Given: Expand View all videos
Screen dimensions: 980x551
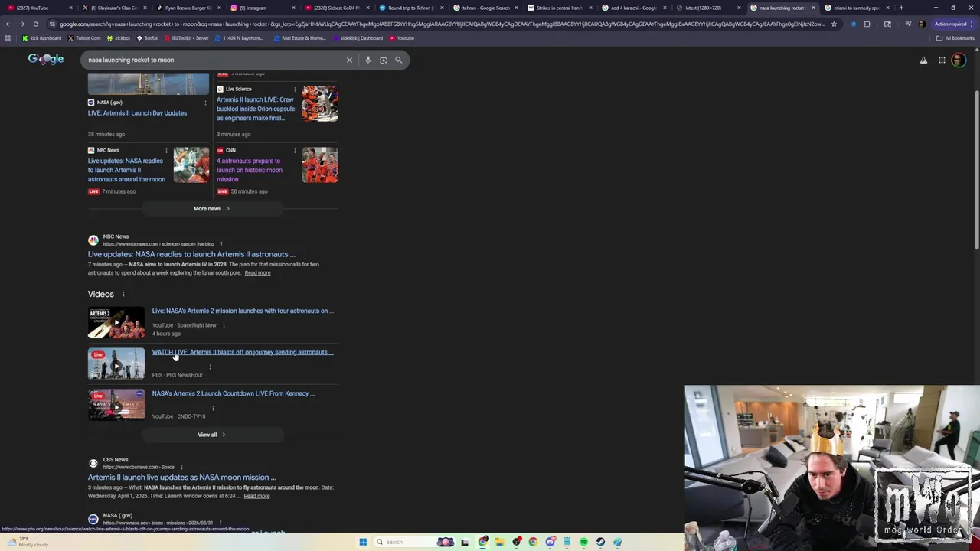Looking at the screenshot, I should pyautogui.click(x=211, y=435).
